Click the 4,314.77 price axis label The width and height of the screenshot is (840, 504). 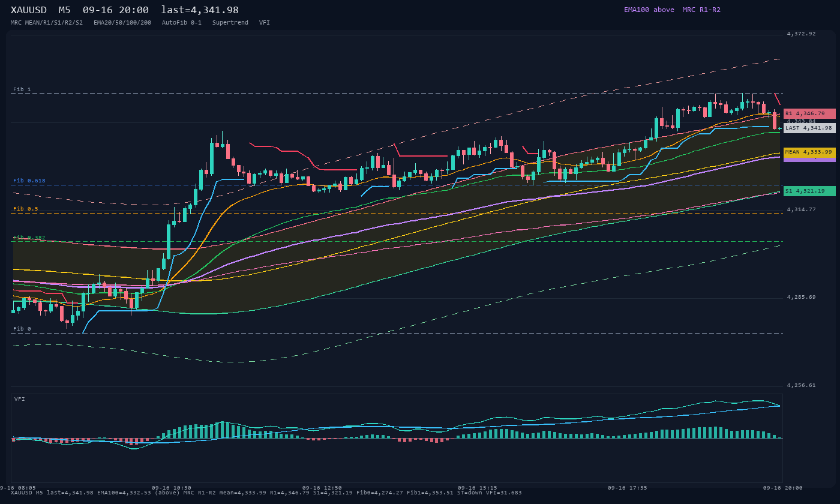click(x=802, y=209)
